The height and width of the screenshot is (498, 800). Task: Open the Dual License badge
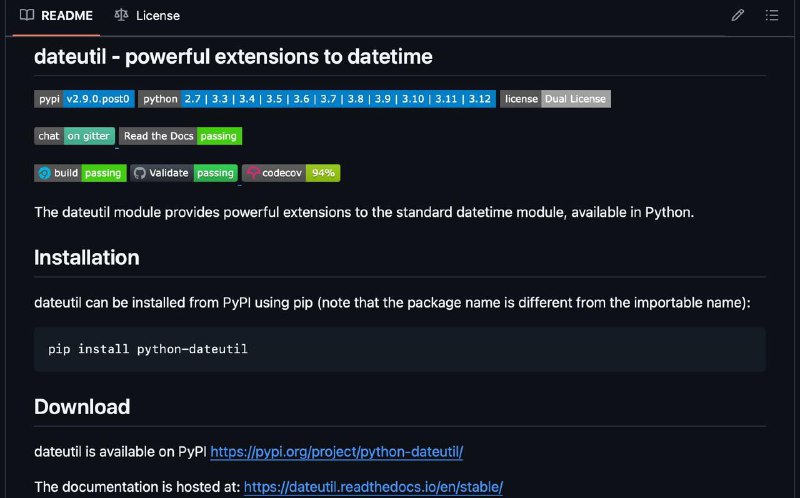click(x=555, y=99)
